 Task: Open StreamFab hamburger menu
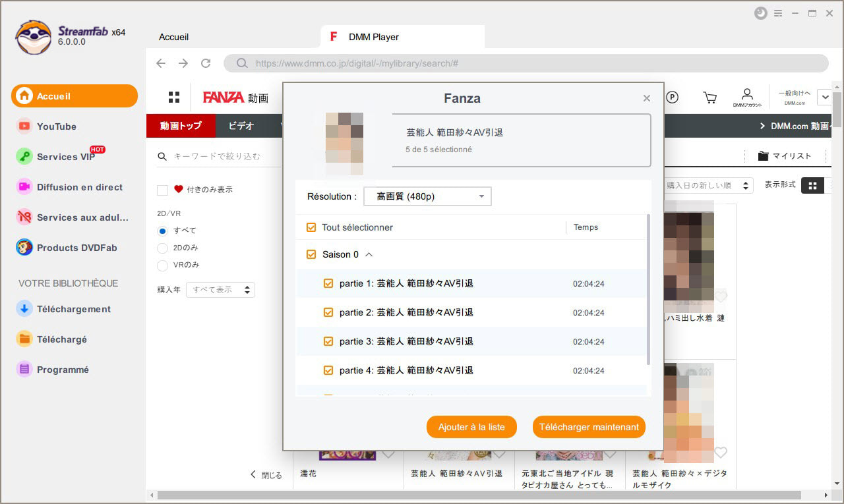coord(778,13)
